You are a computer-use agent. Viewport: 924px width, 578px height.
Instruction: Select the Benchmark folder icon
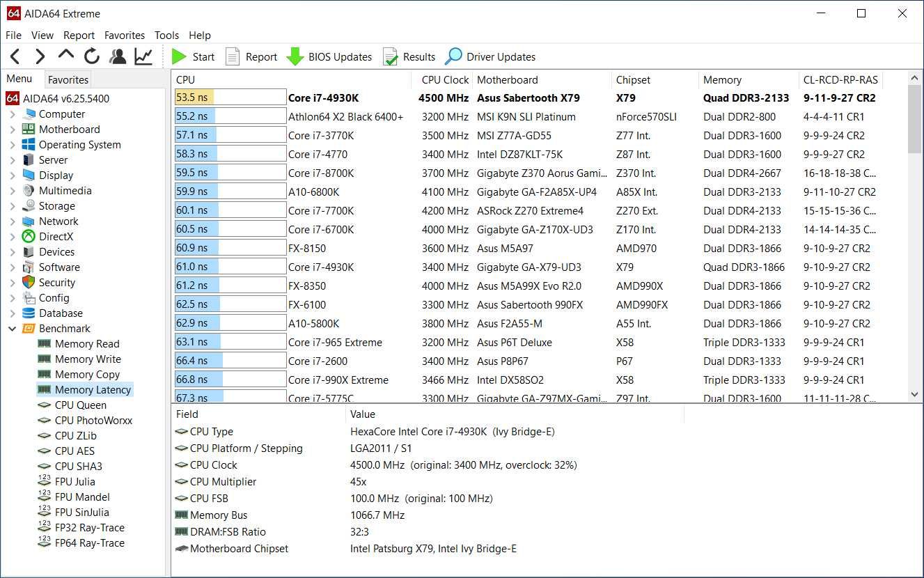[29, 329]
